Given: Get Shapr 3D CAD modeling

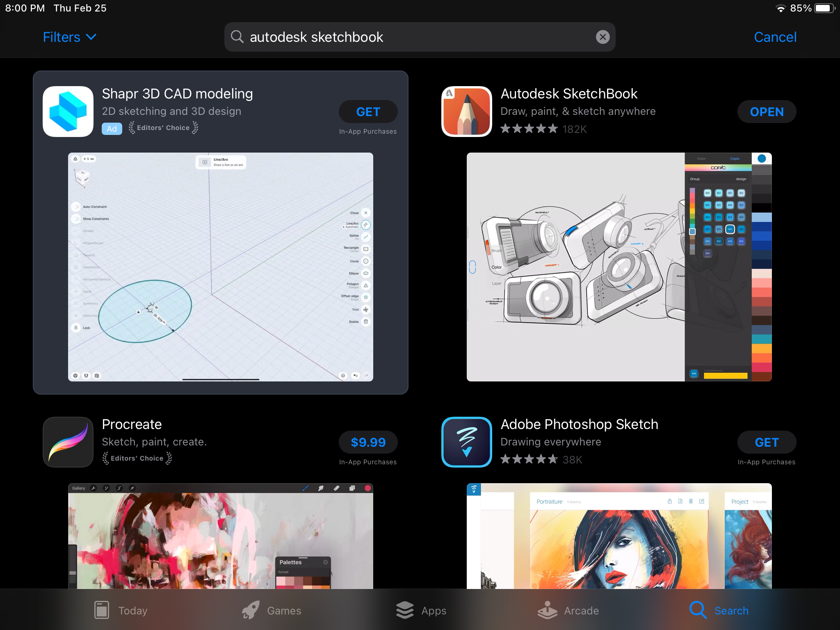Looking at the screenshot, I should [x=368, y=112].
